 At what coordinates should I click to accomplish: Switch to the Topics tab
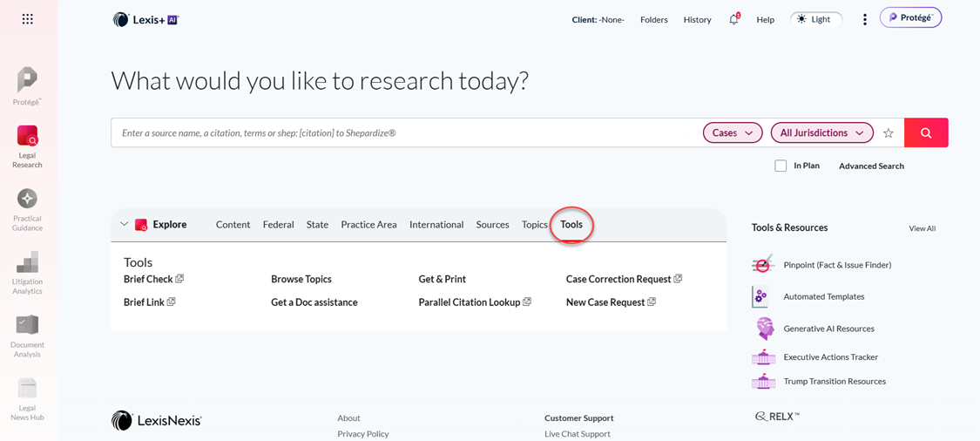[x=535, y=225]
